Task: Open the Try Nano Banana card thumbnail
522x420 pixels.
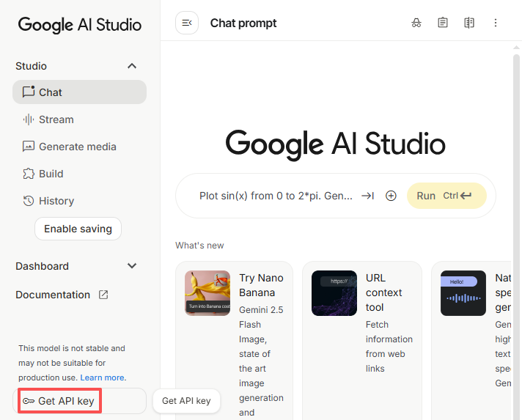Action: (x=207, y=293)
